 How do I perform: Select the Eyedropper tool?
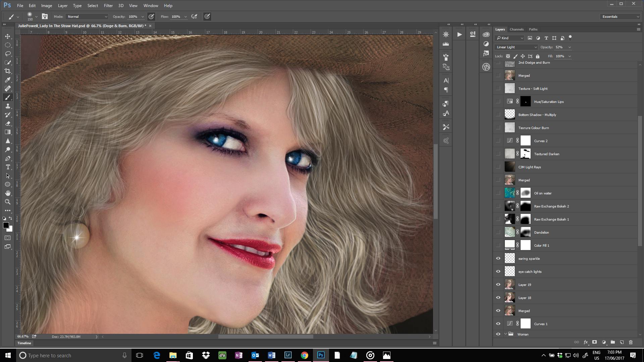click(8, 80)
